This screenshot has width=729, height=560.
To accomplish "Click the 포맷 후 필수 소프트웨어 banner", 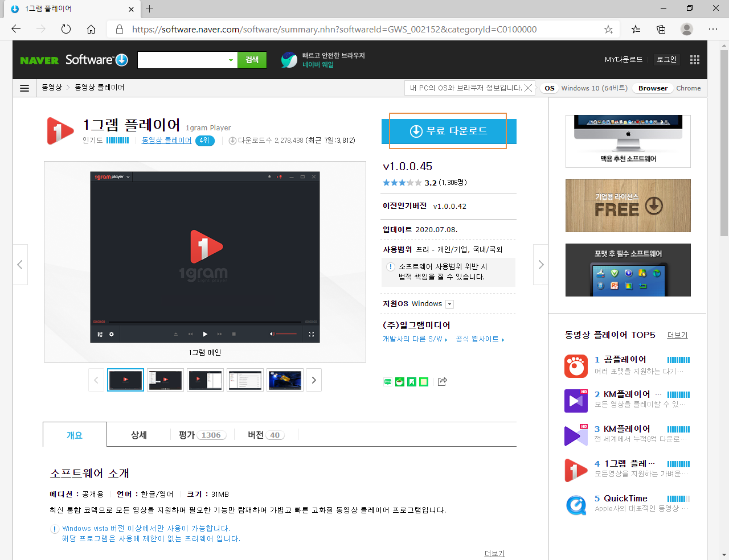I will tap(628, 270).
